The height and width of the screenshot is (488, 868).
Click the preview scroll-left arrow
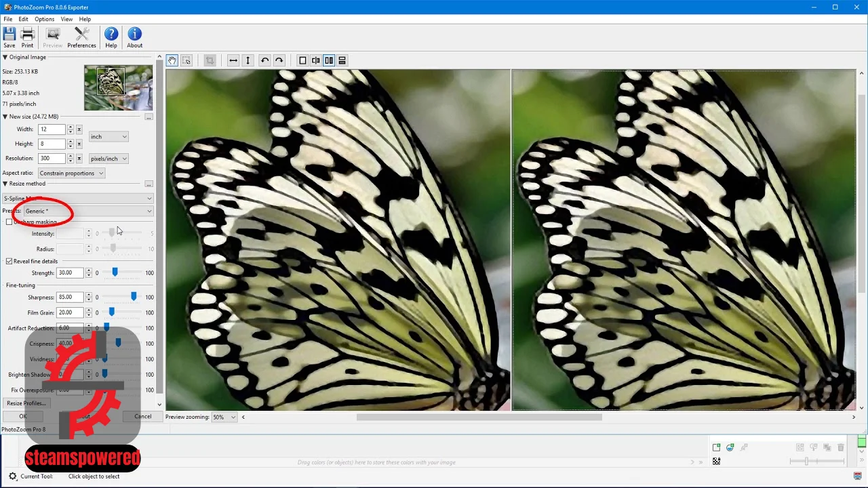point(243,417)
